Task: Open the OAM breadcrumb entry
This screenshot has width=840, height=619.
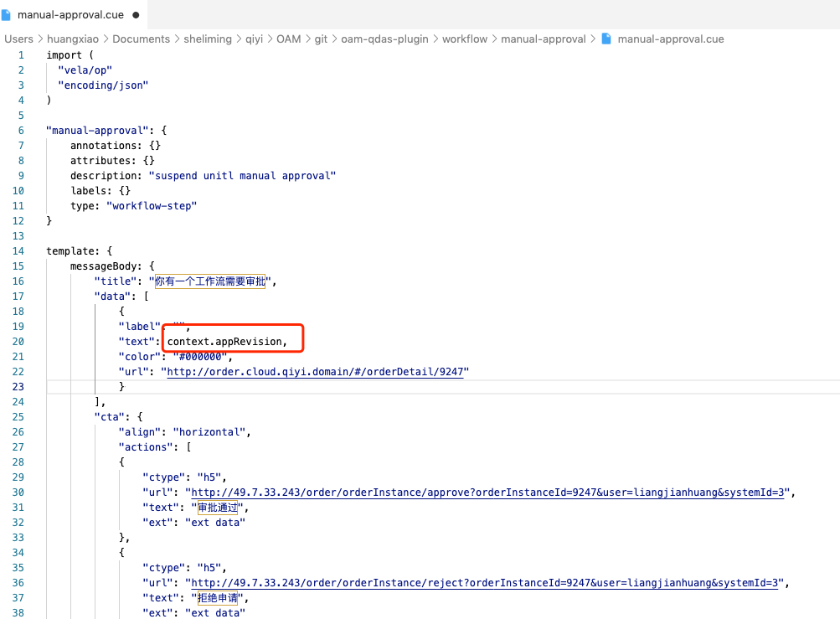Action: 288,39
